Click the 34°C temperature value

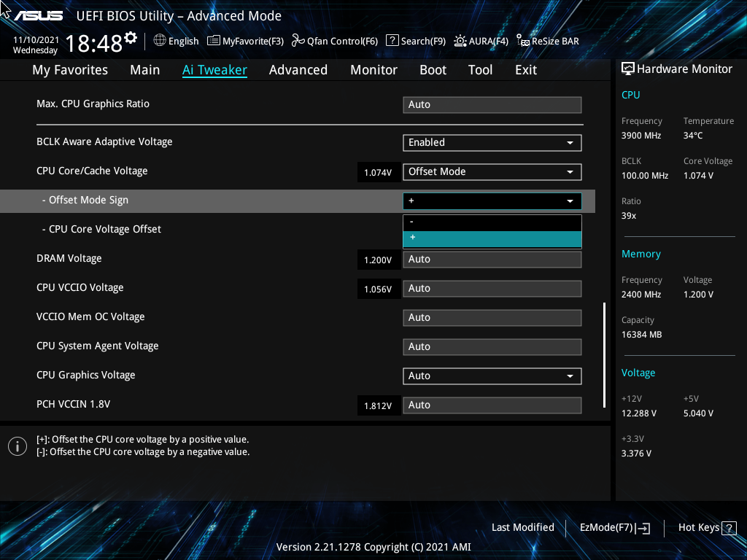pyautogui.click(x=693, y=136)
